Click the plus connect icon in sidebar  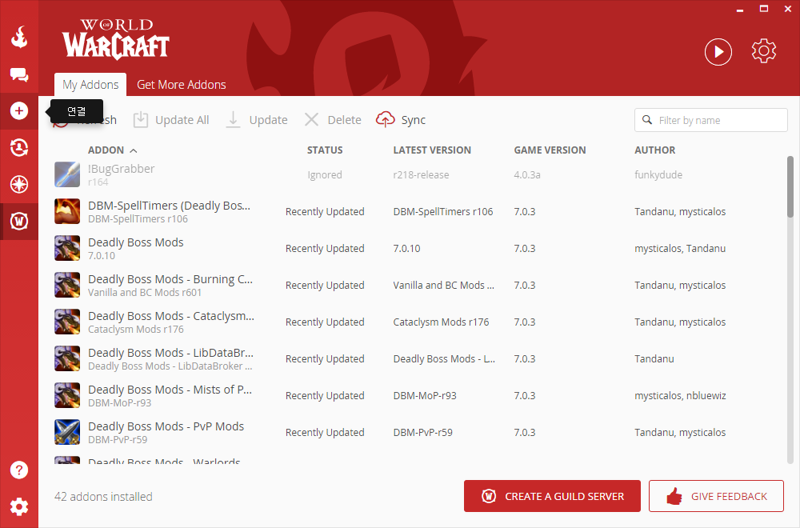[x=19, y=111]
